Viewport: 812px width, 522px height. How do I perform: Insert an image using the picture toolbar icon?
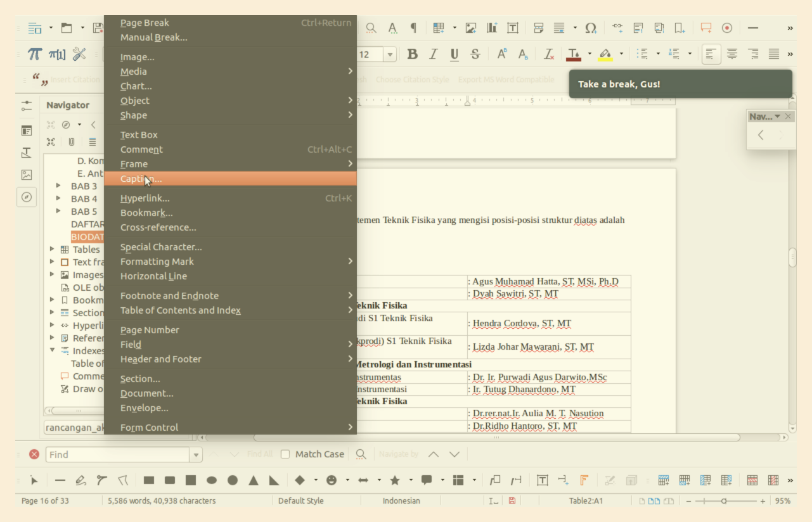[470, 28]
